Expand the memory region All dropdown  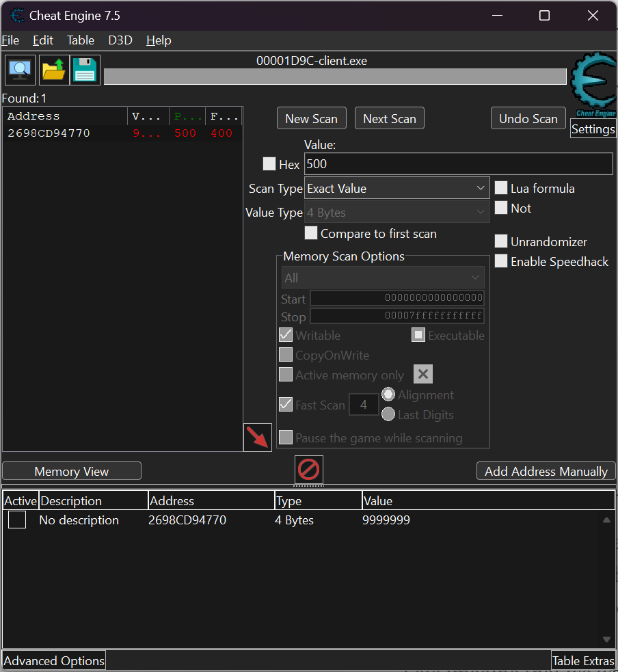coord(383,278)
